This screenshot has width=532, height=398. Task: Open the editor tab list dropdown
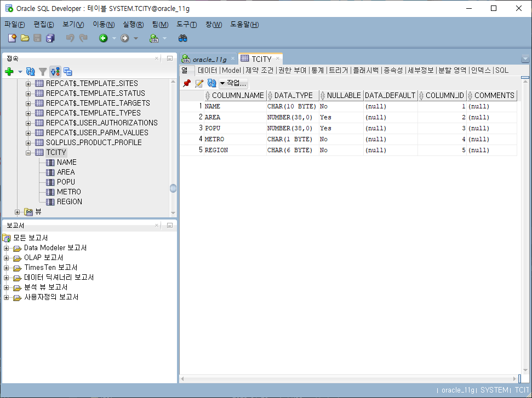click(x=525, y=59)
